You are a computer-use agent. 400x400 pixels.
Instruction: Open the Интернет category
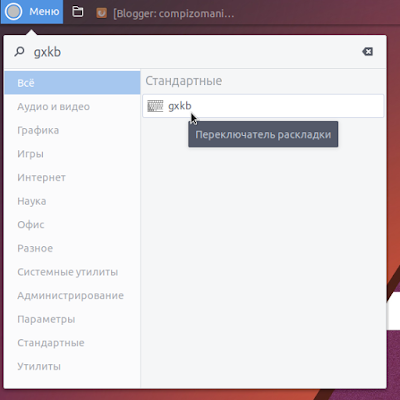click(72, 178)
